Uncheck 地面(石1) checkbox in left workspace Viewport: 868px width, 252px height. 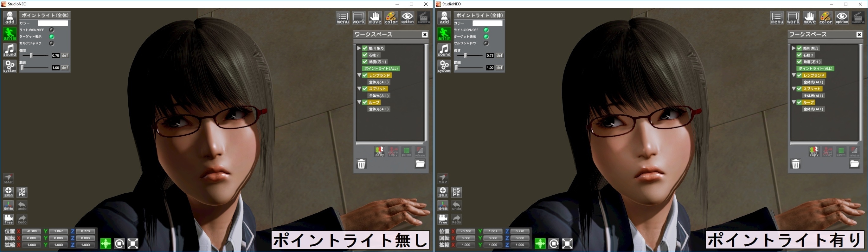(364, 61)
